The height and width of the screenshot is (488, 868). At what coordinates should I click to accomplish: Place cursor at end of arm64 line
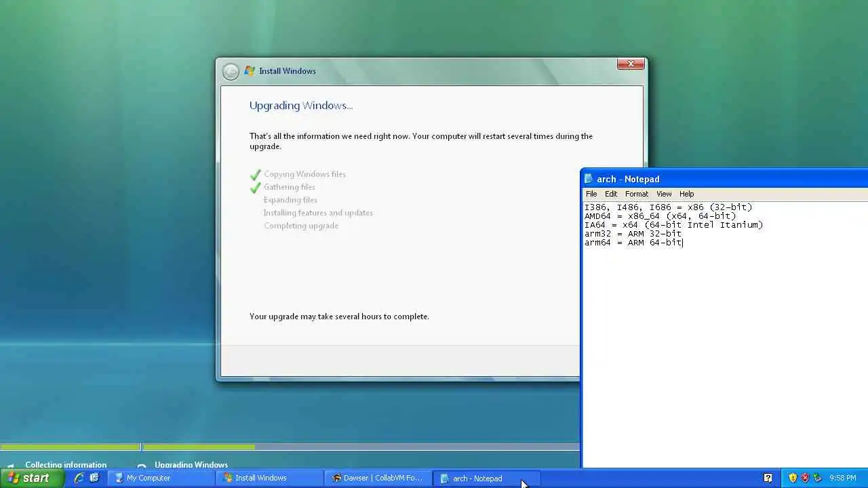(x=683, y=243)
